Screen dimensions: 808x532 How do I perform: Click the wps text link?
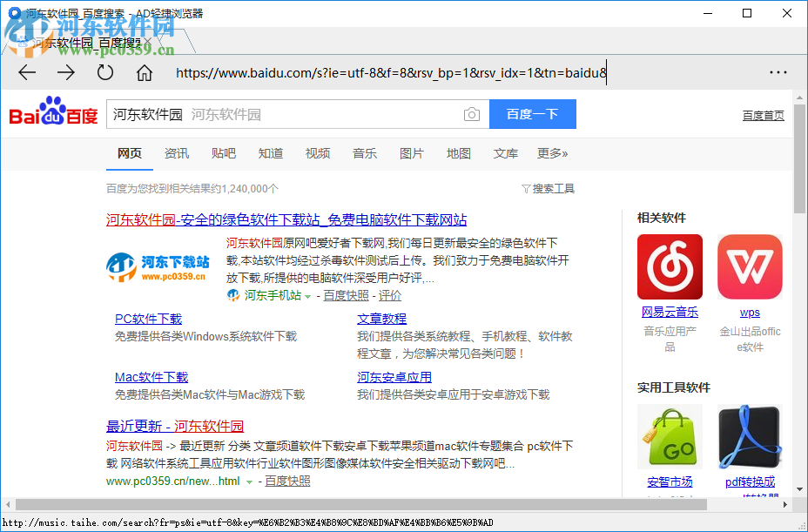coord(750,313)
